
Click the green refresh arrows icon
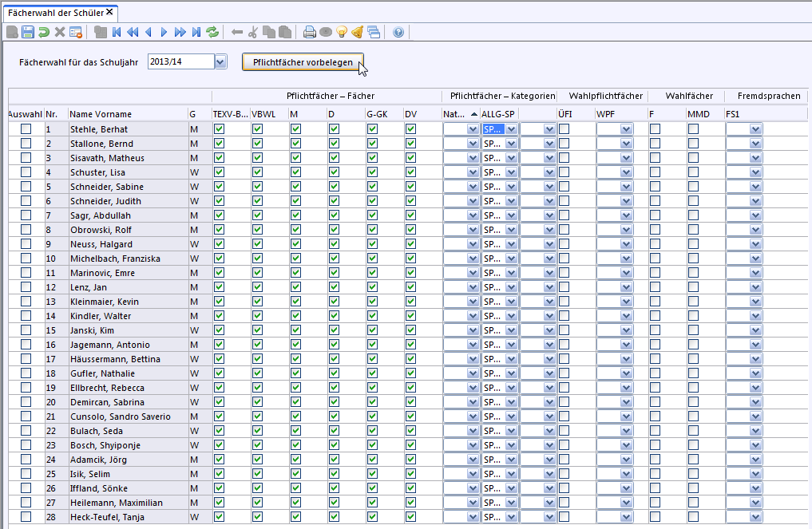[212, 33]
